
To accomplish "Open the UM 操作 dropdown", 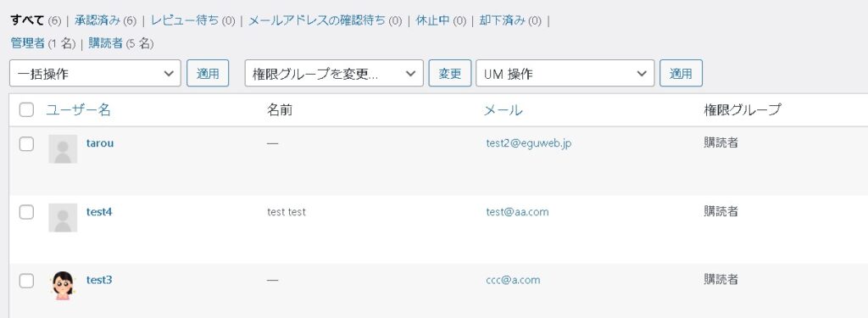I will point(565,74).
